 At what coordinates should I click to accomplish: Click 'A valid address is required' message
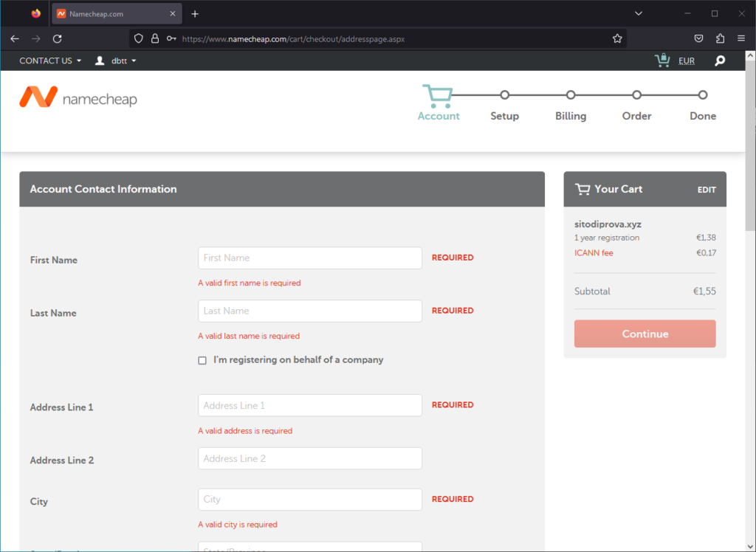point(245,431)
